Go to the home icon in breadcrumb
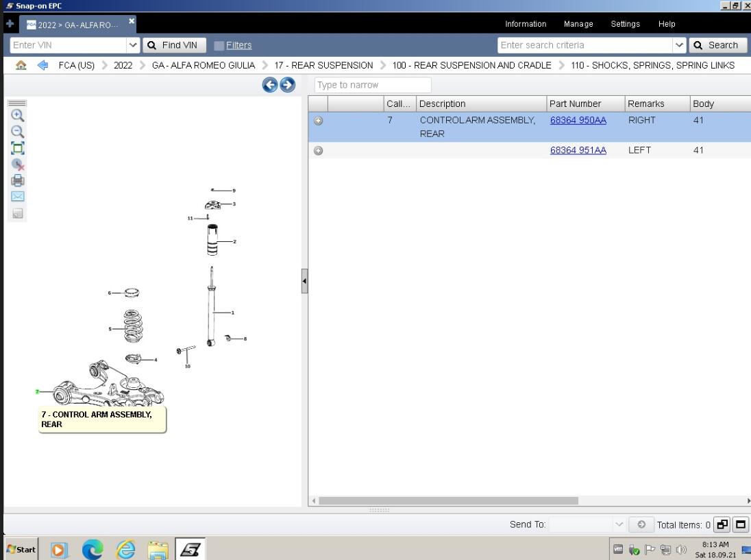Image resolution: width=751 pixels, height=560 pixels. [21, 65]
